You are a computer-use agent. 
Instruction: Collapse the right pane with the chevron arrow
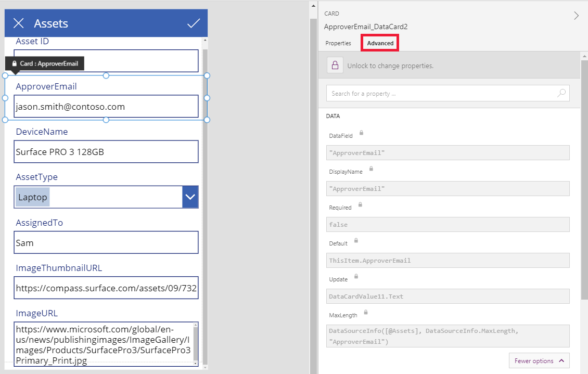(577, 16)
